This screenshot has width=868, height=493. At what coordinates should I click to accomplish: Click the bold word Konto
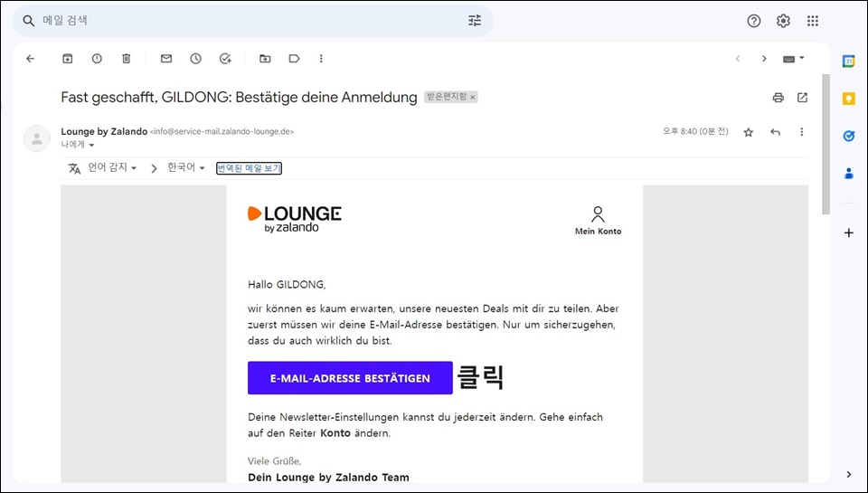[x=335, y=433]
